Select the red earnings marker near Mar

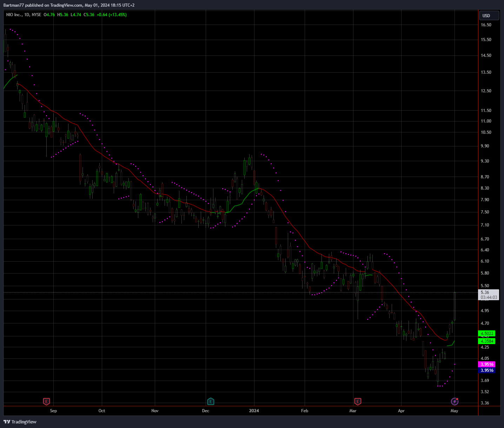click(358, 401)
